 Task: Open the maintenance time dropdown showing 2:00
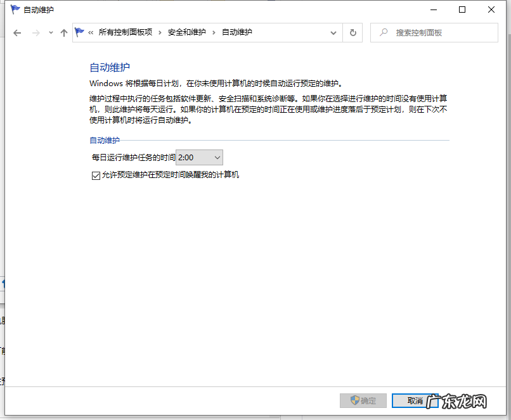coord(215,156)
